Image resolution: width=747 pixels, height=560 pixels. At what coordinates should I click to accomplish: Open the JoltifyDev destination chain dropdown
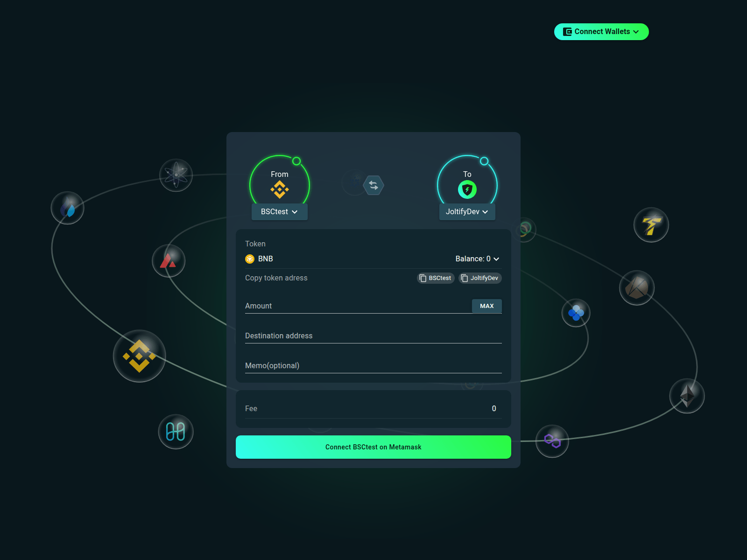[x=467, y=212]
